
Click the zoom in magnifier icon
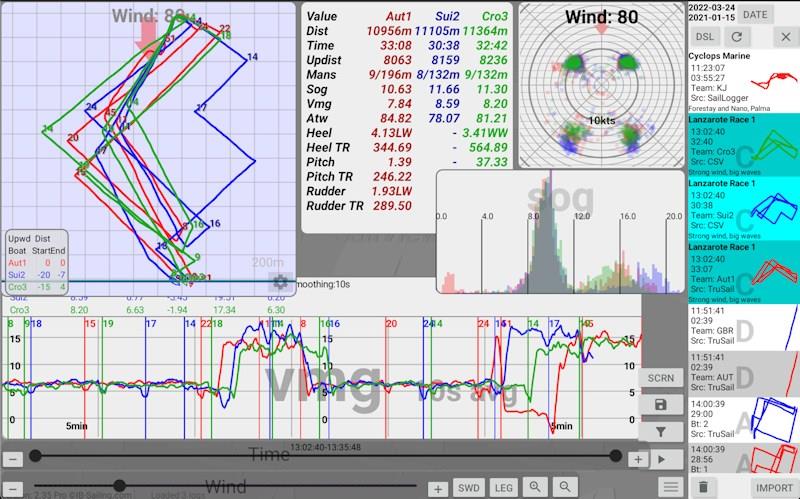pyautogui.click(x=535, y=487)
